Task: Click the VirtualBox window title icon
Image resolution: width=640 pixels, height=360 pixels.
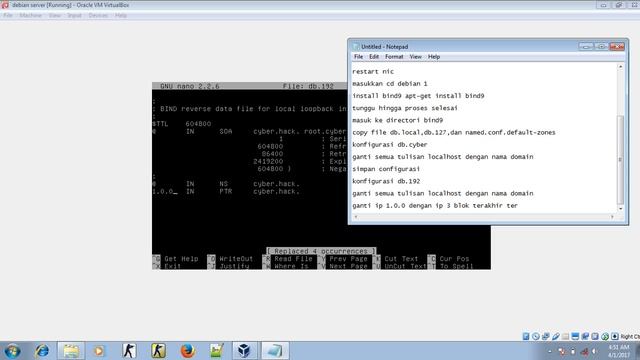Action: (x=5, y=5)
